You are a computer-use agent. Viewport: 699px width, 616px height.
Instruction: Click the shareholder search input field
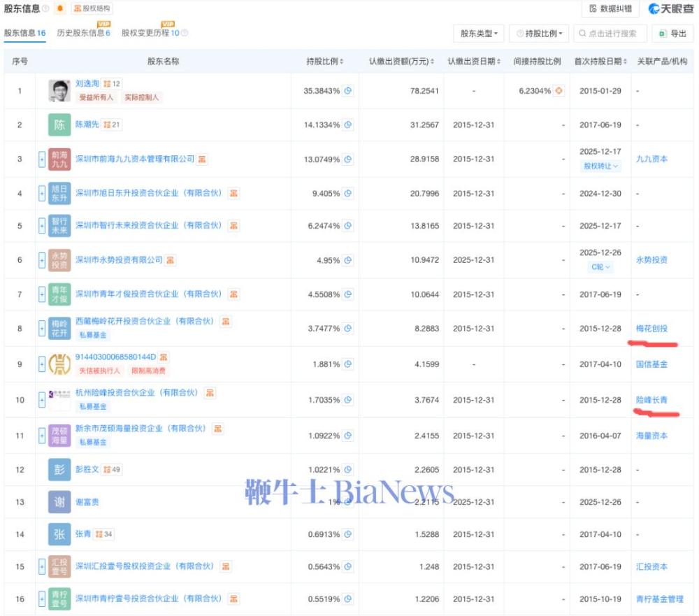coord(610,34)
